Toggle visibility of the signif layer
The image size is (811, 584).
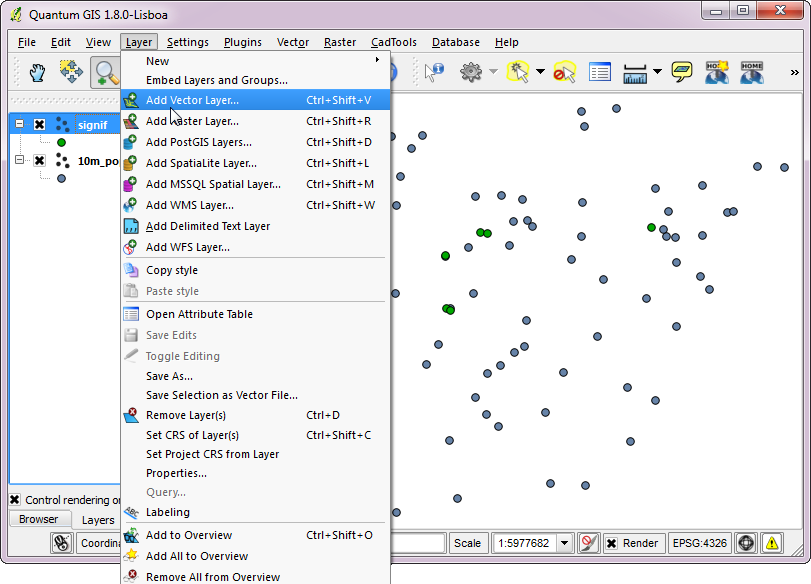tap(39, 125)
